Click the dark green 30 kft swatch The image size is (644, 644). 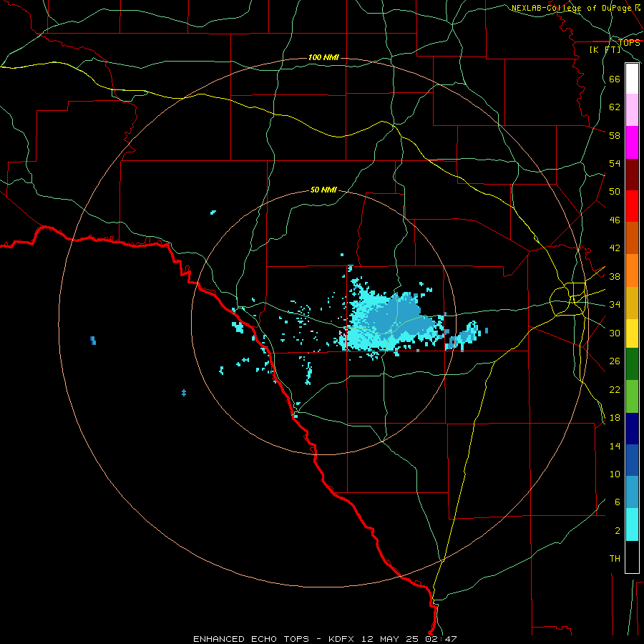[632, 364]
